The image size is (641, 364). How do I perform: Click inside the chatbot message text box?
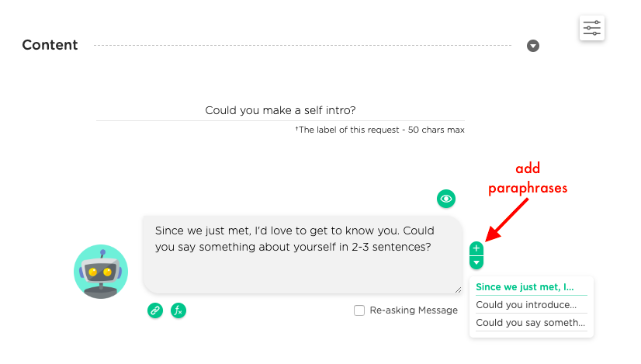point(303,255)
